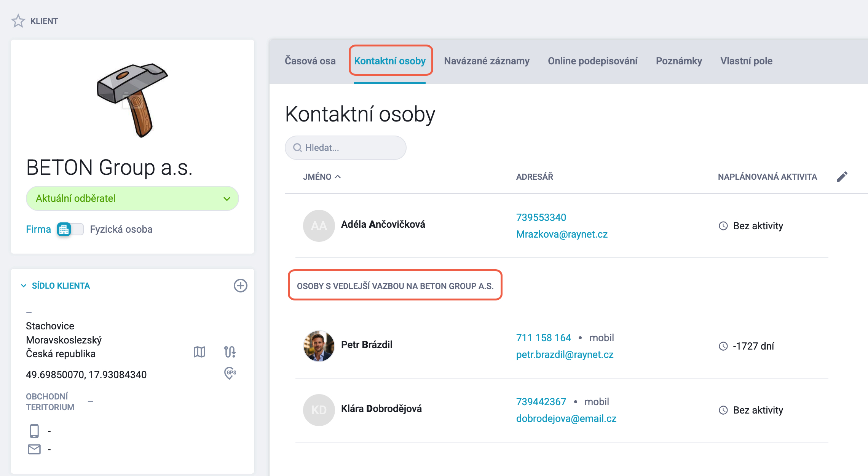Viewport: 868px width, 476px height.
Task: Call phone number 739553340
Action: [x=541, y=217]
